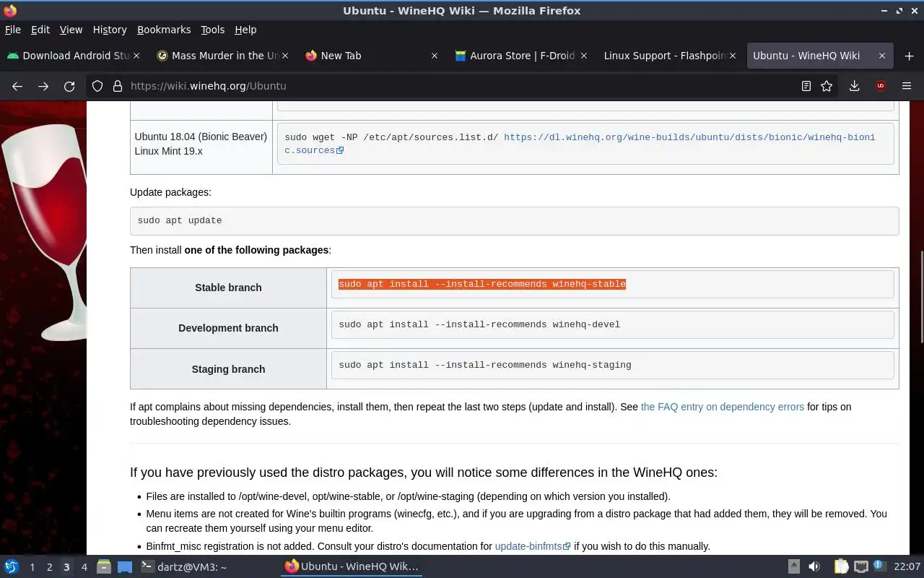Click the winehq-devel install command
Image resolution: width=924 pixels, height=578 pixels.
(479, 324)
